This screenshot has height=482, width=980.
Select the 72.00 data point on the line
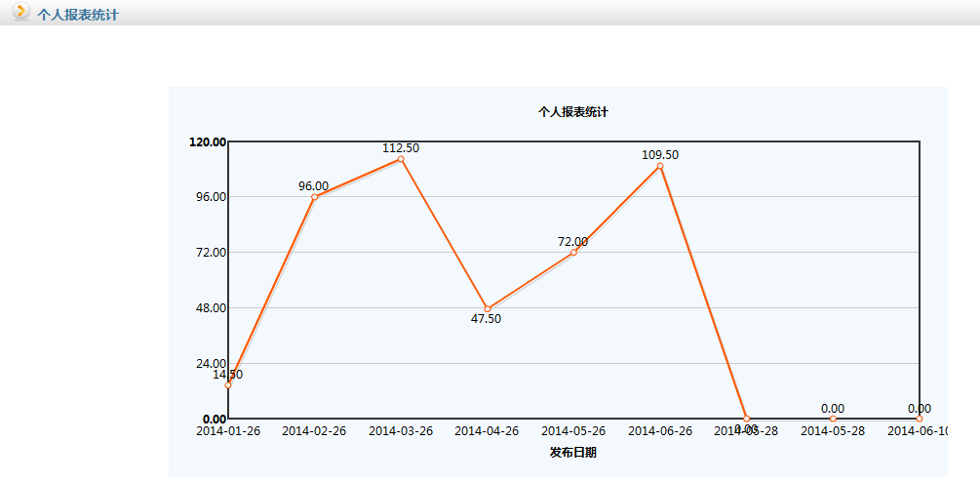click(573, 253)
